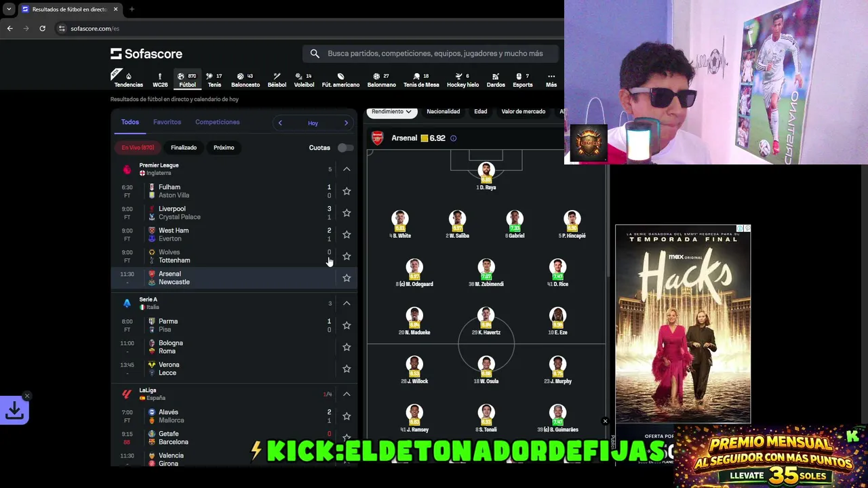The image size is (868, 488).
Task: Click the Sofascore logo
Action: coord(146,54)
